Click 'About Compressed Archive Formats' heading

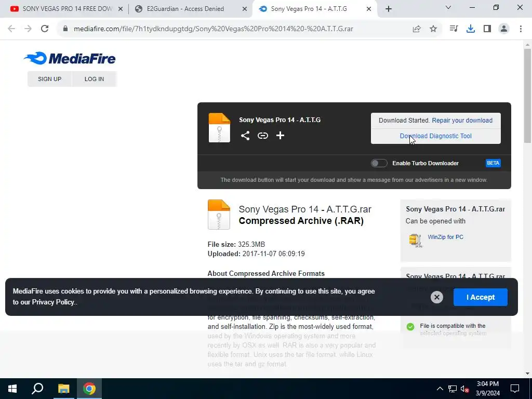point(266,273)
